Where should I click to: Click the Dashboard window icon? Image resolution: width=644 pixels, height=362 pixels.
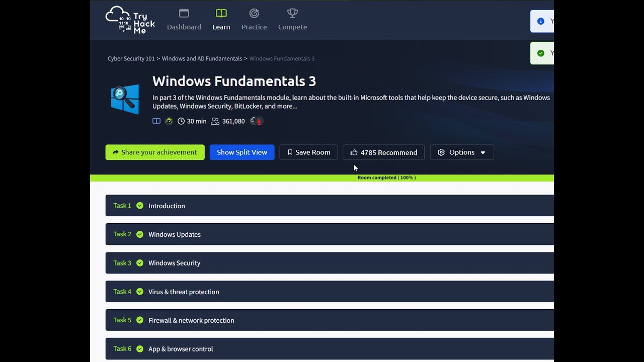click(x=184, y=13)
